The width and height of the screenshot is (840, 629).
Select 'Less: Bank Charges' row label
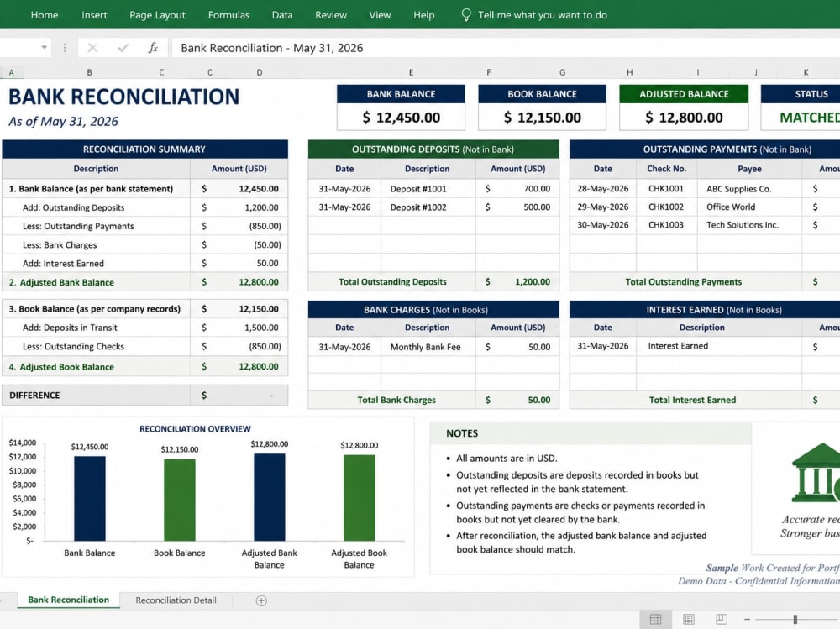[x=60, y=245]
